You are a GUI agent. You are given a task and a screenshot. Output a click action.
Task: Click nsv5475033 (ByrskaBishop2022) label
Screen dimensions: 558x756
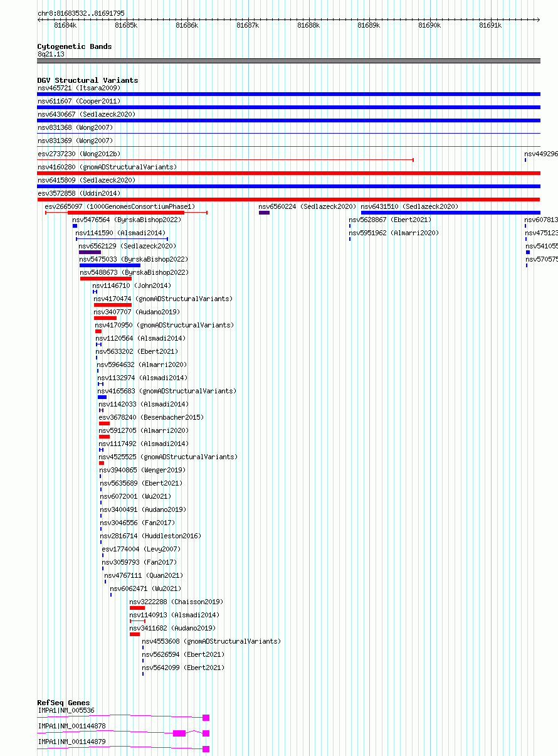[134, 259]
